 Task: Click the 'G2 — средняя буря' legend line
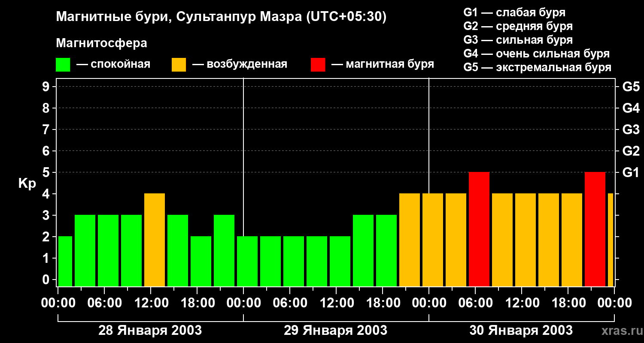pyautogui.click(x=518, y=26)
